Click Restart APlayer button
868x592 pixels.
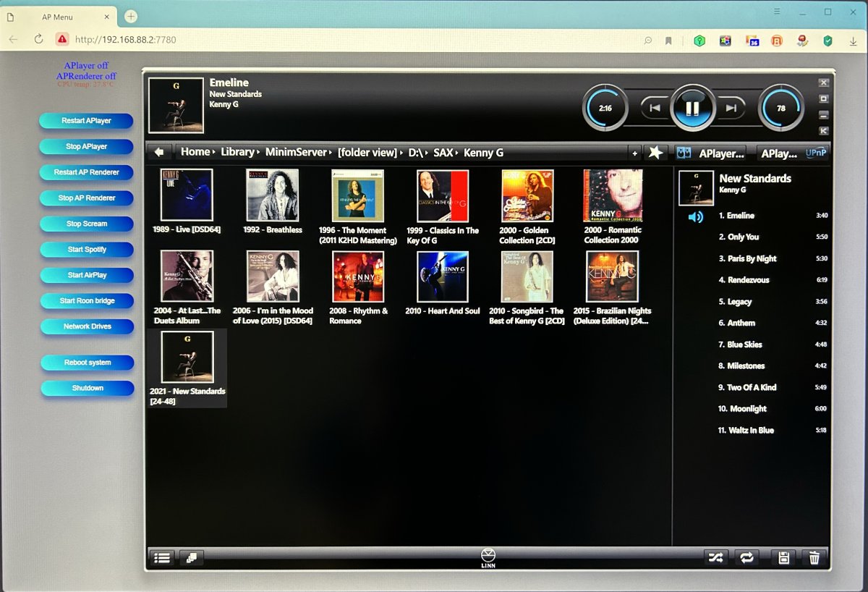click(86, 121)
